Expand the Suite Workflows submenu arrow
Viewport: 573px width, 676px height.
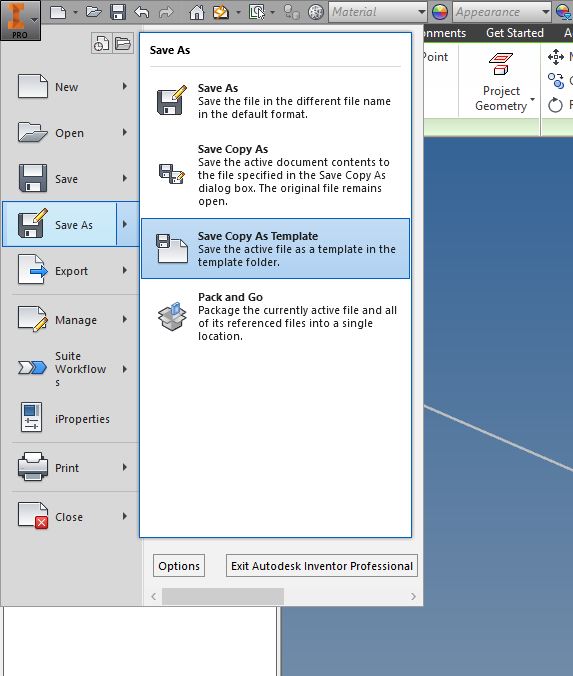pos(125,369)
